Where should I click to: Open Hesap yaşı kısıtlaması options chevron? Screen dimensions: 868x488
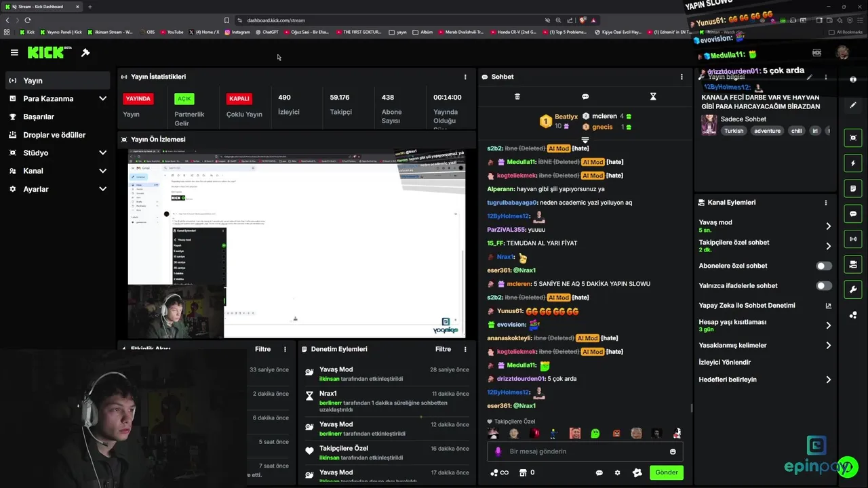828,325
